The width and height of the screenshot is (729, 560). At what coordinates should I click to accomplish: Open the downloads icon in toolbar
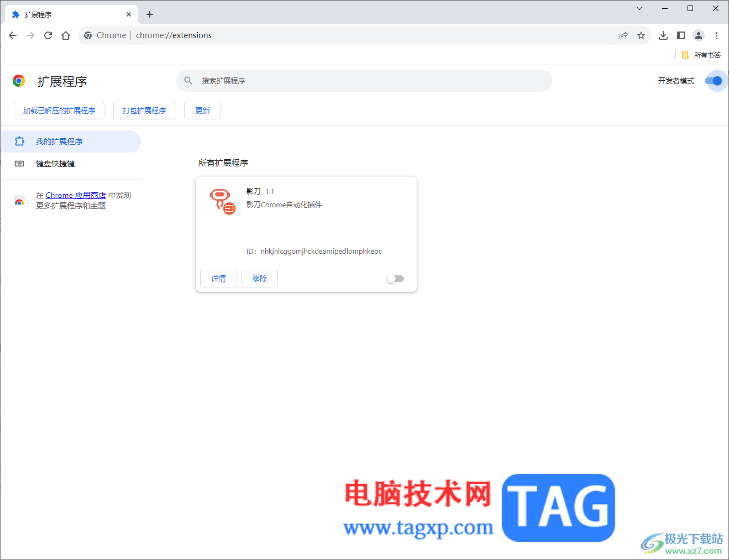[663, 35]
